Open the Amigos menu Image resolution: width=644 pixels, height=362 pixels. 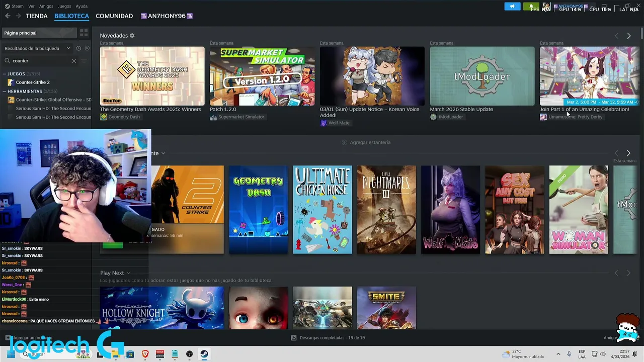[x=46, y=7]
